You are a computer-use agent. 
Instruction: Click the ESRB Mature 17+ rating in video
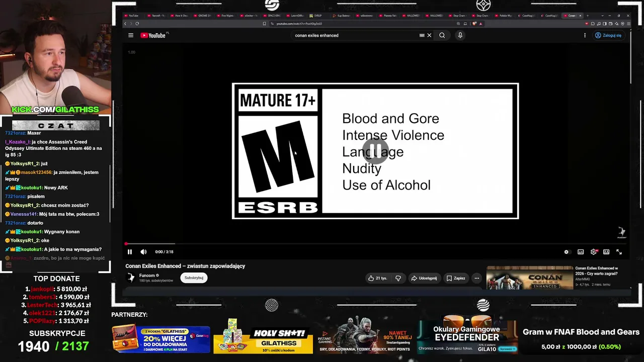pos(375,151)
